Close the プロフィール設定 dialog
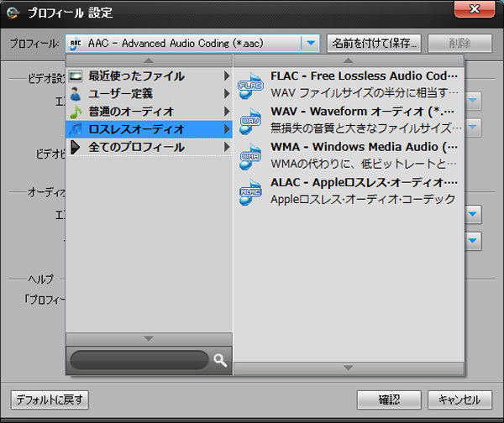504x423 pixels. pos(475,9)
